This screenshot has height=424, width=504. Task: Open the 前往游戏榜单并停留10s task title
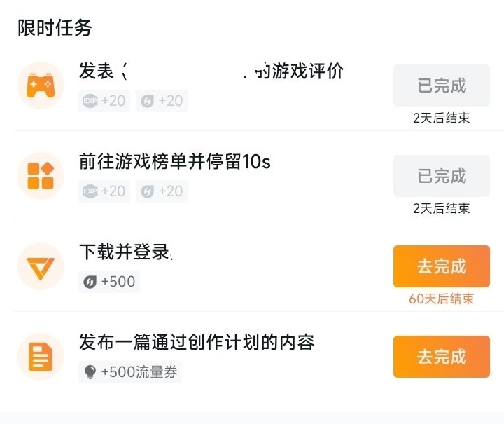pyautogui.click(x=175, y=162)
